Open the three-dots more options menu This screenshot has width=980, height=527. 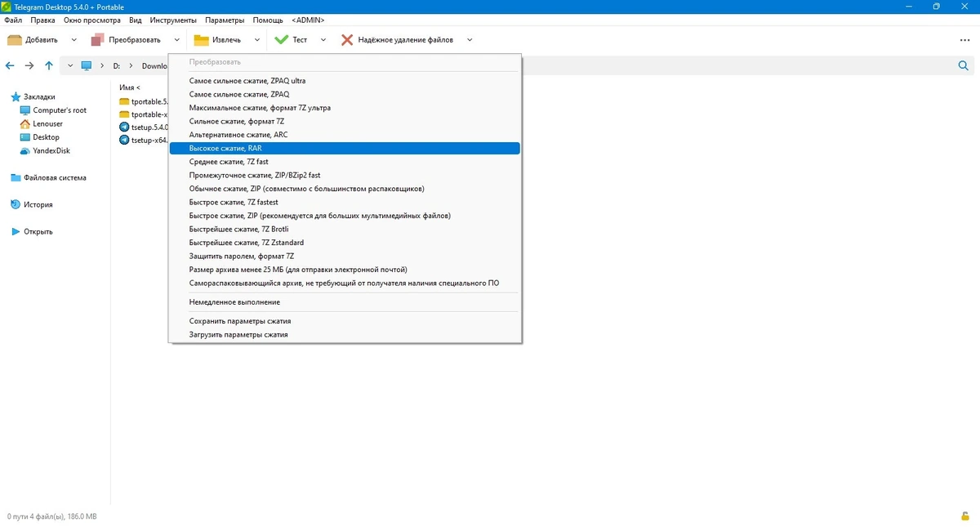[x=965, y=39]
